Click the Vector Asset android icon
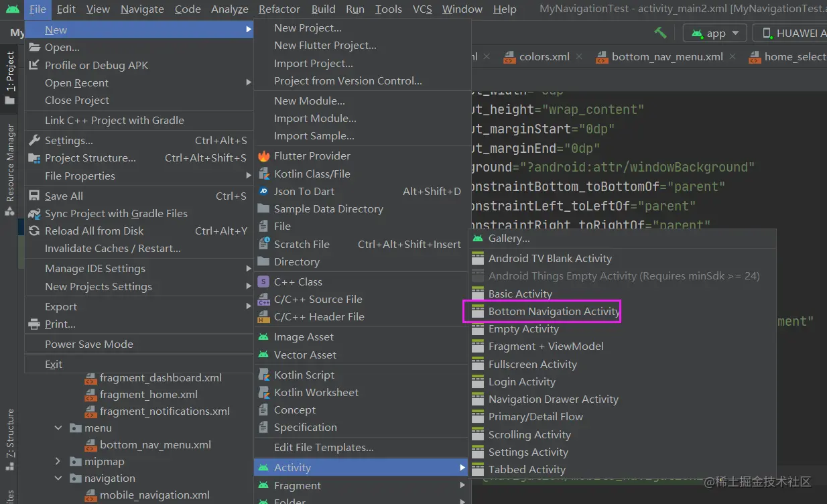827x504 pixels. tap(263, 355)
